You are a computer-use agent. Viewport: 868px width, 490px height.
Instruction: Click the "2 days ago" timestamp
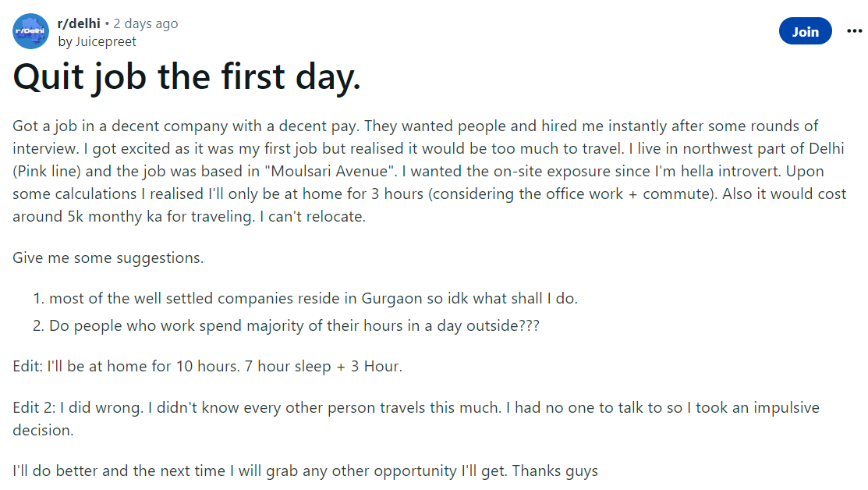click(146, 23)
